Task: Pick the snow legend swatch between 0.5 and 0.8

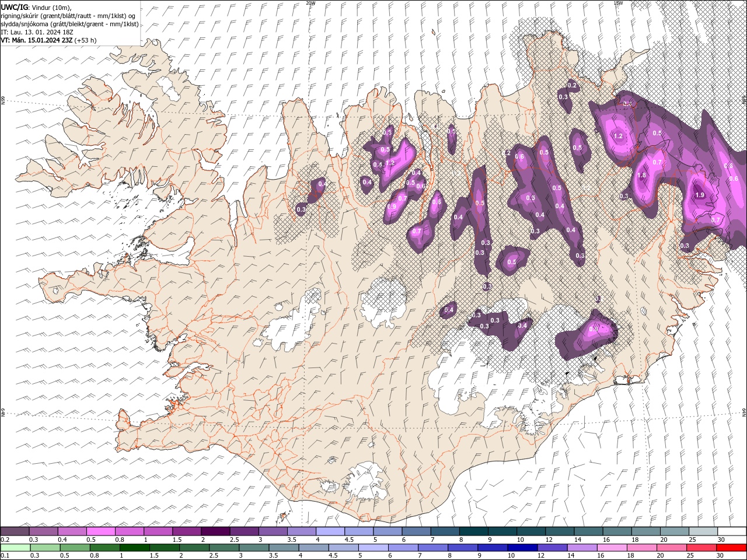Action: point(100,531)
